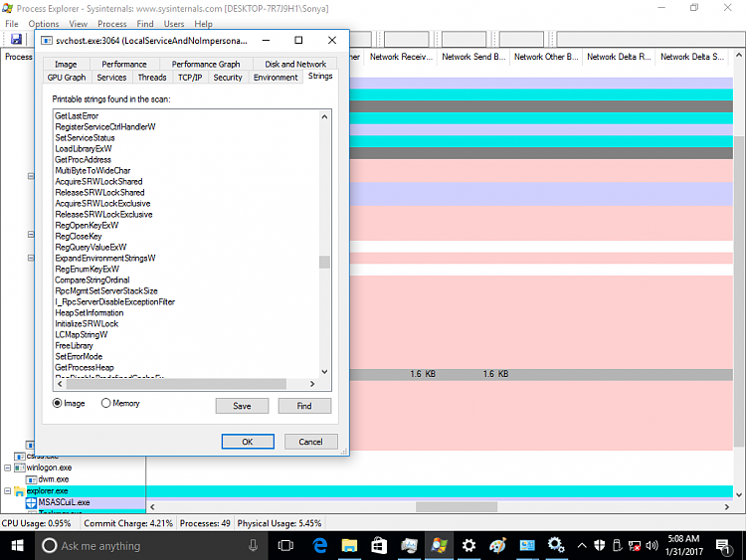Click the Process Explorer taskbar icon
The image size is (746, 560).
pos(439,546)
